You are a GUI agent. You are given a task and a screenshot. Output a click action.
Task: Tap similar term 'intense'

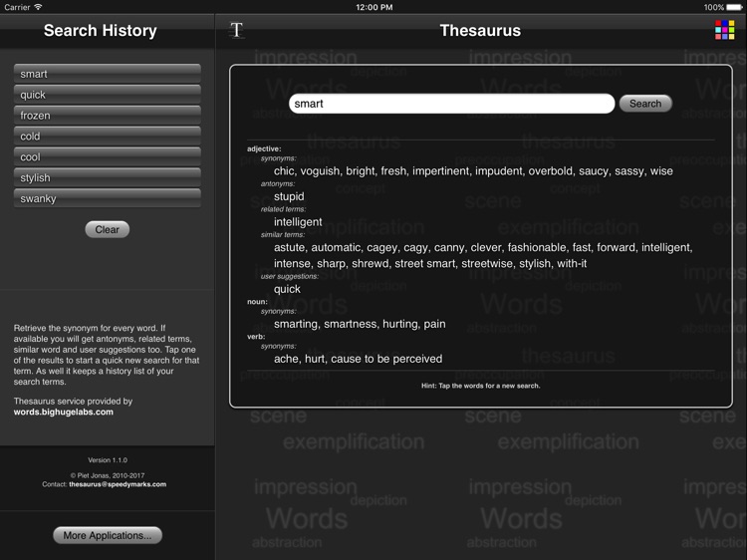point(292,263)
